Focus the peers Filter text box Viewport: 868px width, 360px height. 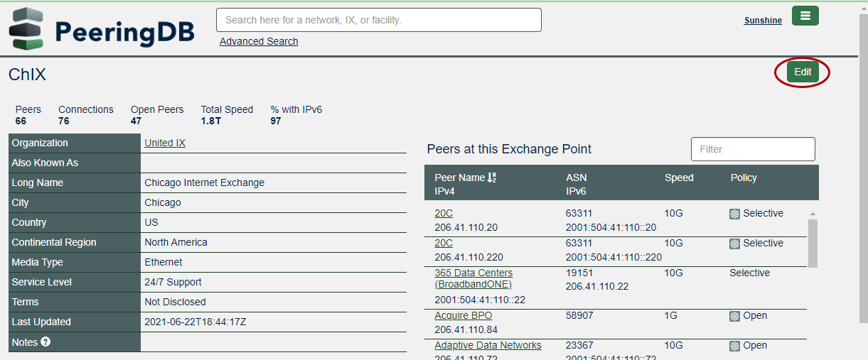point(752,149)
